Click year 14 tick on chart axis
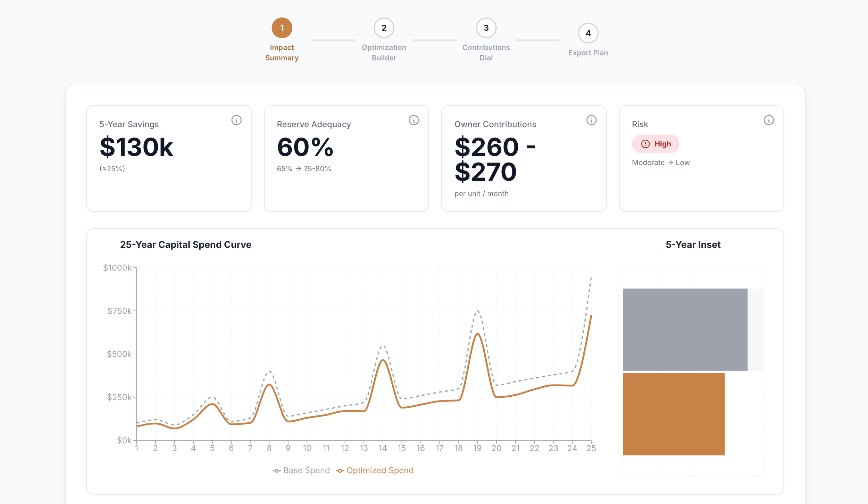This screenshot has height=504, width=868. tap(383, 448)
